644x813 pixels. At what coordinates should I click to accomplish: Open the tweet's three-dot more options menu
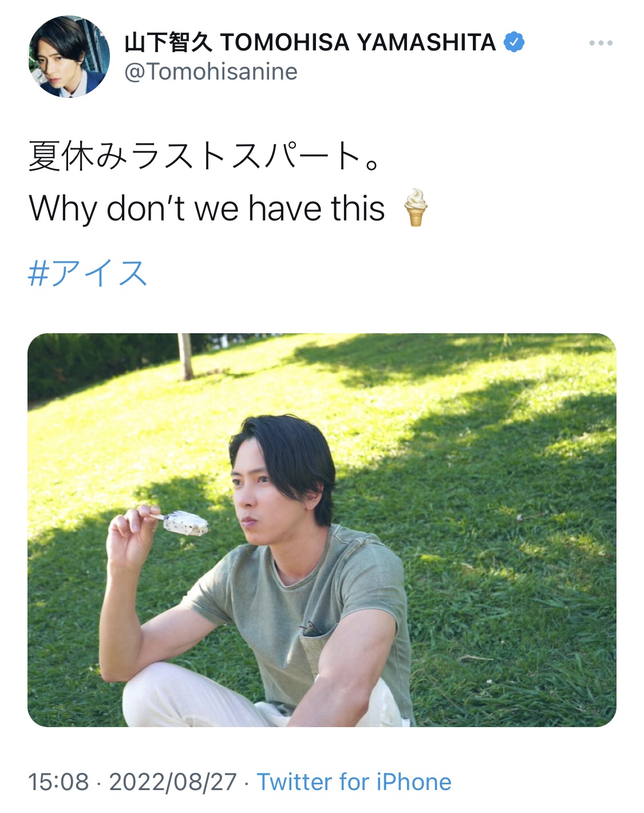pyautogui.click(x=600, y=43)
